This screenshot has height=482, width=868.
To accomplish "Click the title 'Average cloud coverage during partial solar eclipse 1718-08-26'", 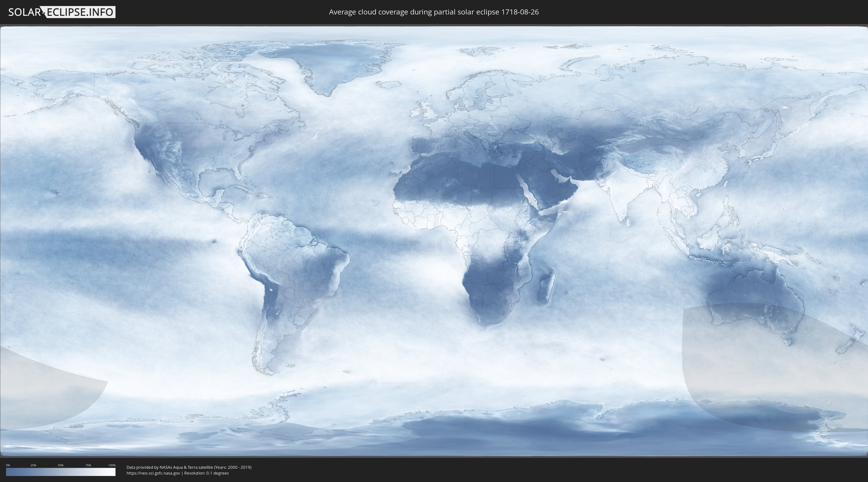I will click(434, 12).
